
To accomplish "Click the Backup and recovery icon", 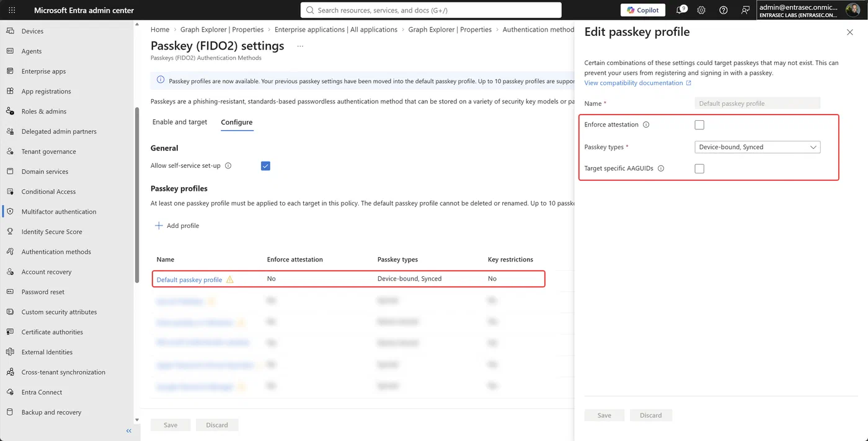I will pyautogui.click(x=10, y=412).
